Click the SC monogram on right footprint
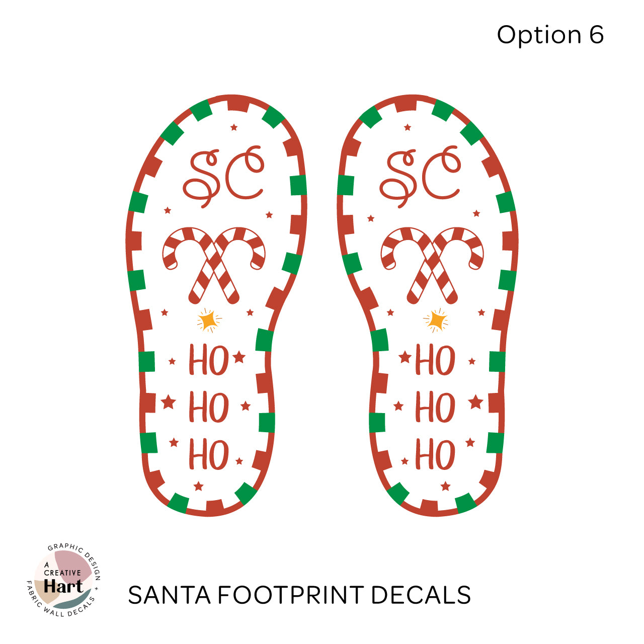Screen dimensions: 644x644 [x=420, y=176]
